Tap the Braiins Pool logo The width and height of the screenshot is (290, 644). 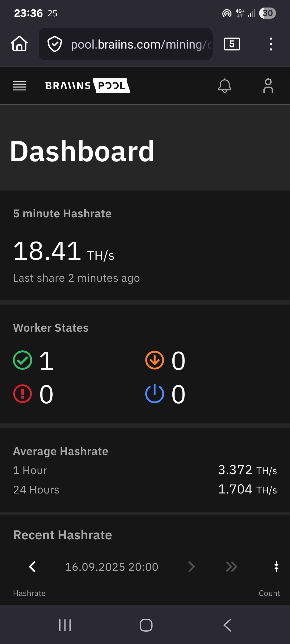coord(87,86)
